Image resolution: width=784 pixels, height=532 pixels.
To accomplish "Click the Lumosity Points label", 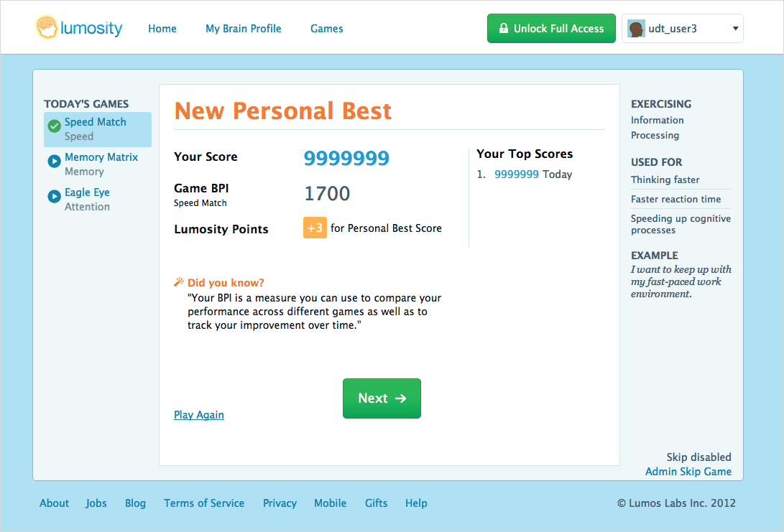I will [x=221, y=229].
